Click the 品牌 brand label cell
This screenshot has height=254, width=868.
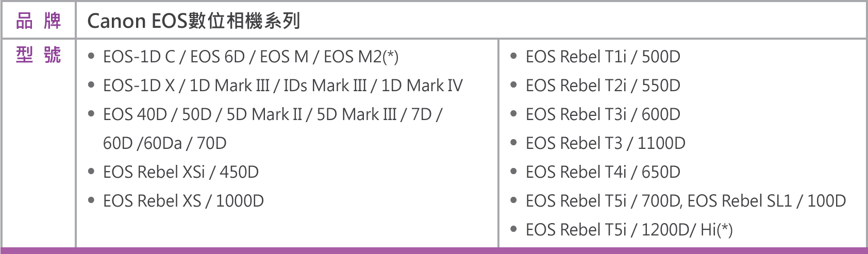click(39, 21)
